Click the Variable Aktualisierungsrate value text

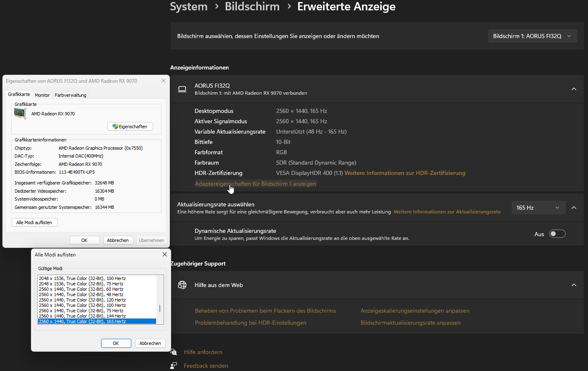311,132
